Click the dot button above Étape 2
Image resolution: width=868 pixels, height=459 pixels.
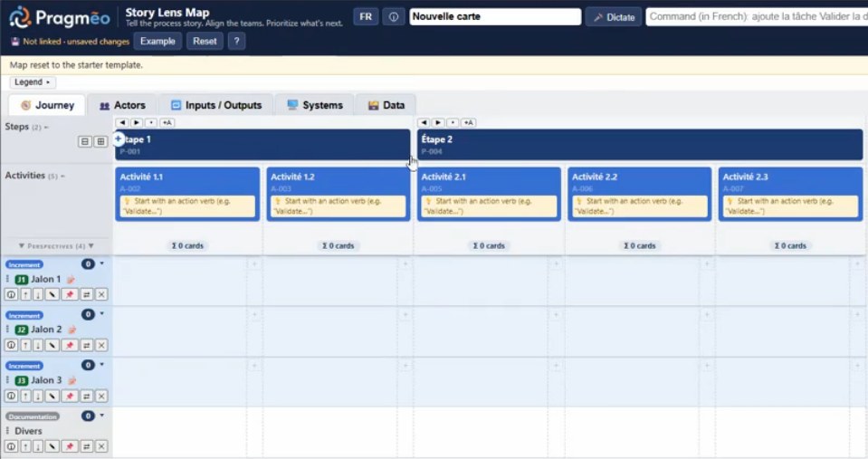[x=453, y=122]
